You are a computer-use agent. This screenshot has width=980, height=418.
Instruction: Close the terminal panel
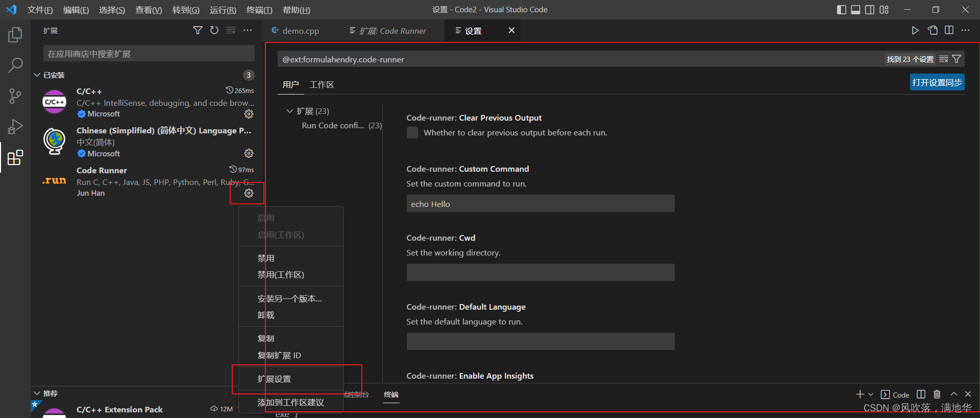pyautogui.click(x=968, y=394)
